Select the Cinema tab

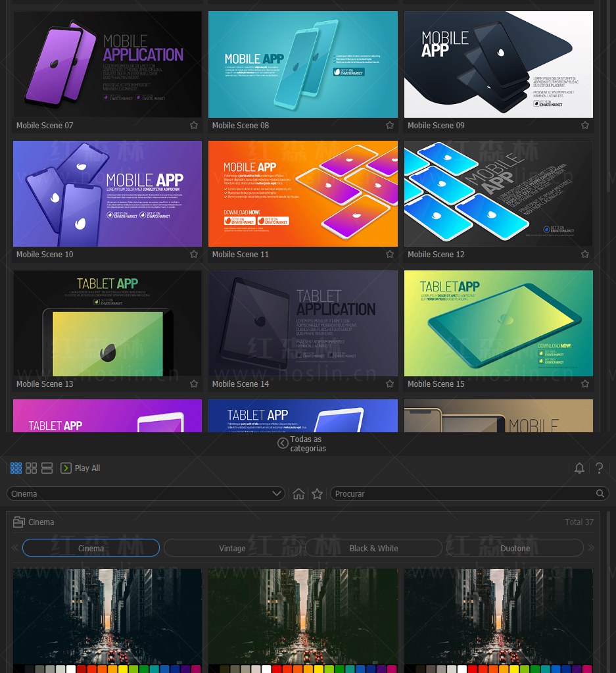point(91,547)
